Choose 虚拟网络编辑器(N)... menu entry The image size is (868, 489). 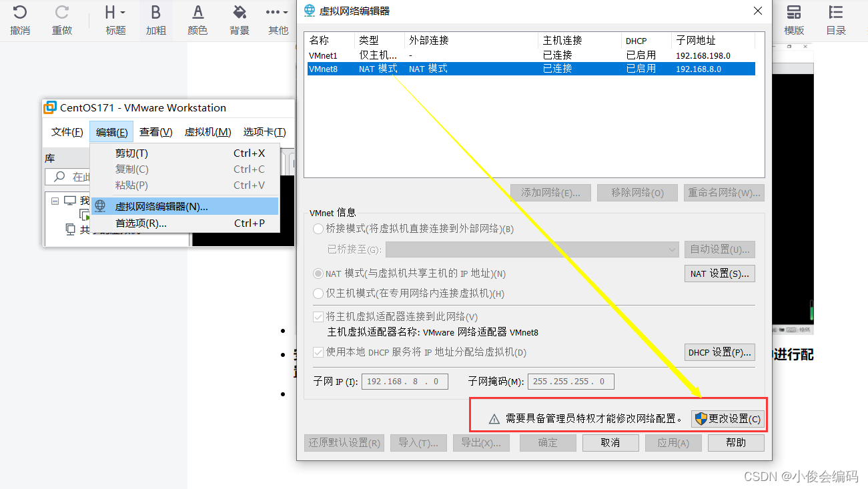coord(185,206)
